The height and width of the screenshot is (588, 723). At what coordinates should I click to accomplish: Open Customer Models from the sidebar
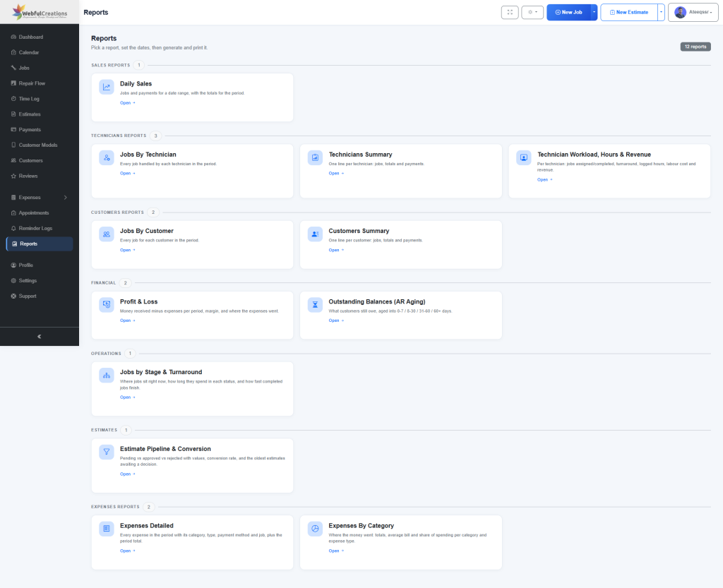point(38,145)
